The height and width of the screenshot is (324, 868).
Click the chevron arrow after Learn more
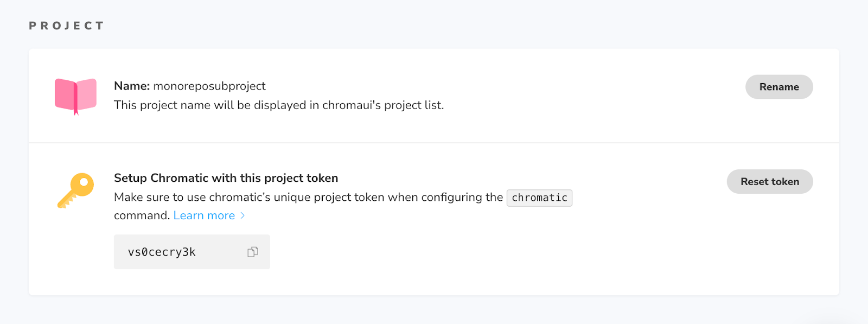click(x=242, y=215)
